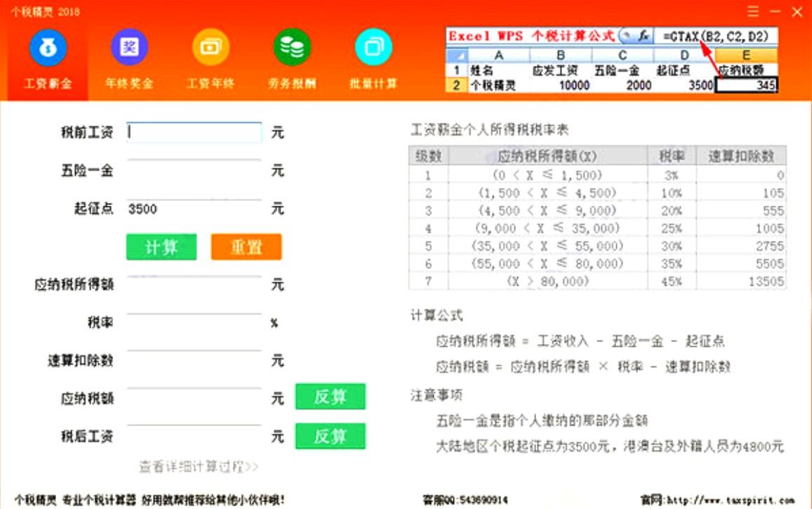Click 反算 button next to 应纳税额
The height and width of the screenshot is (509, 812).
pyautogui.click(x=331, y=397)
